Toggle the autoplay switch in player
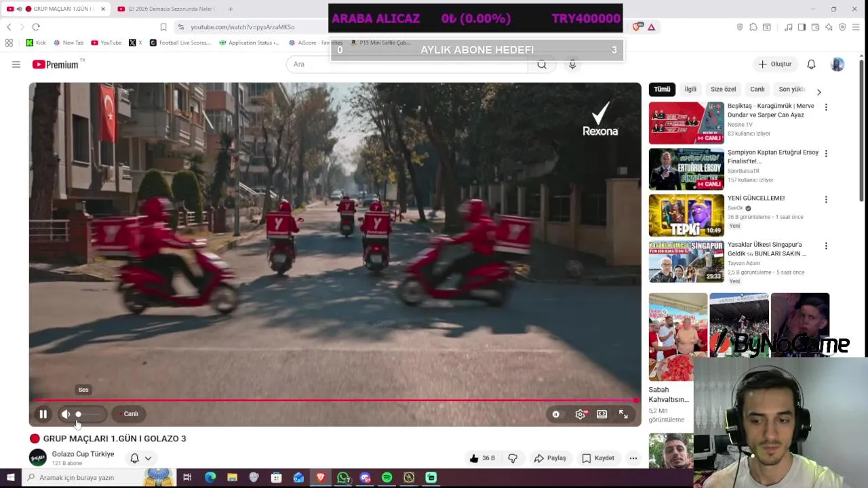 (556, 414)
